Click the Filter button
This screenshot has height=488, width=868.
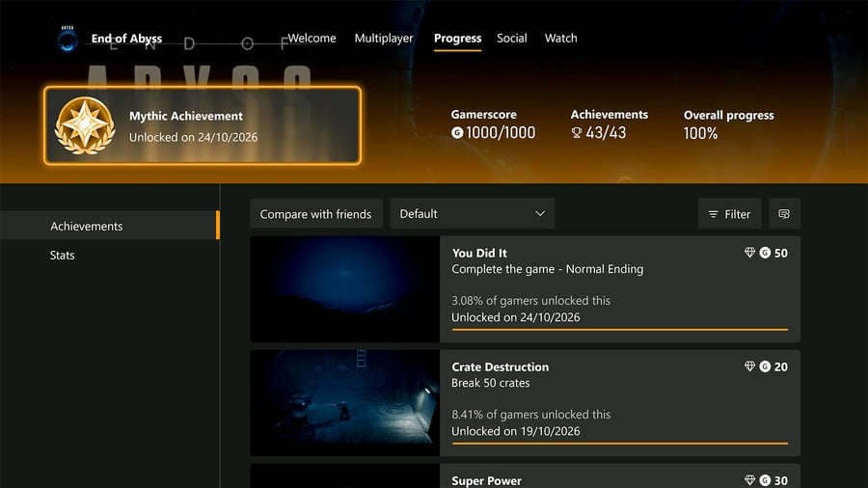pos(730,213)
